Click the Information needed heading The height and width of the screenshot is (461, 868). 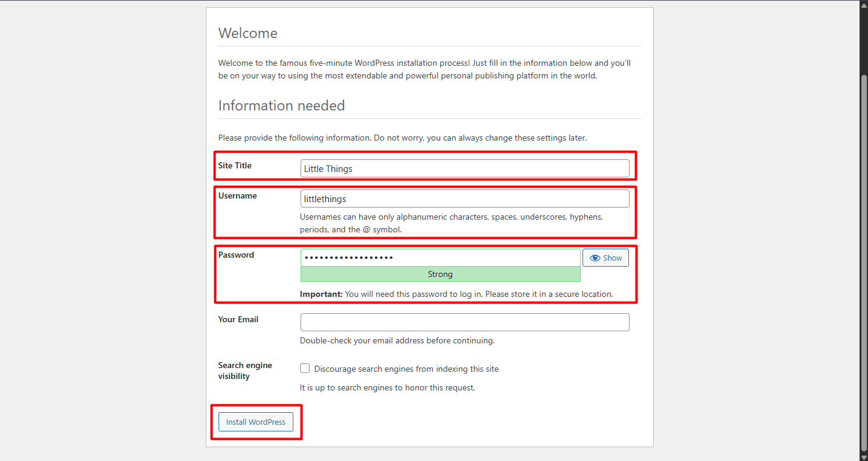281,105
